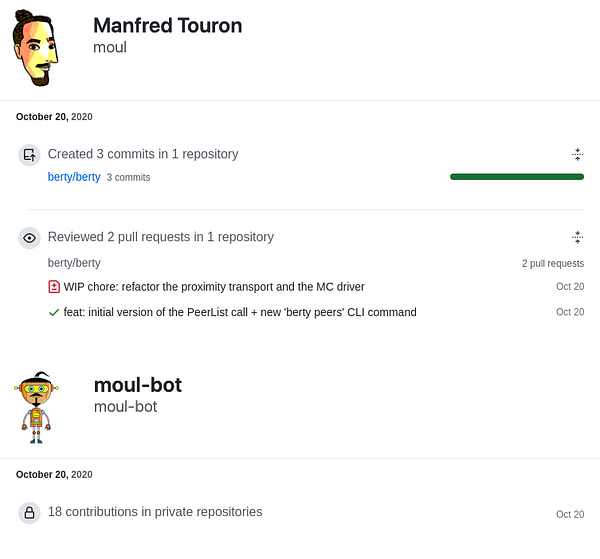
Task: Click the red changes-requested file icon
Action: pos(54,287)
